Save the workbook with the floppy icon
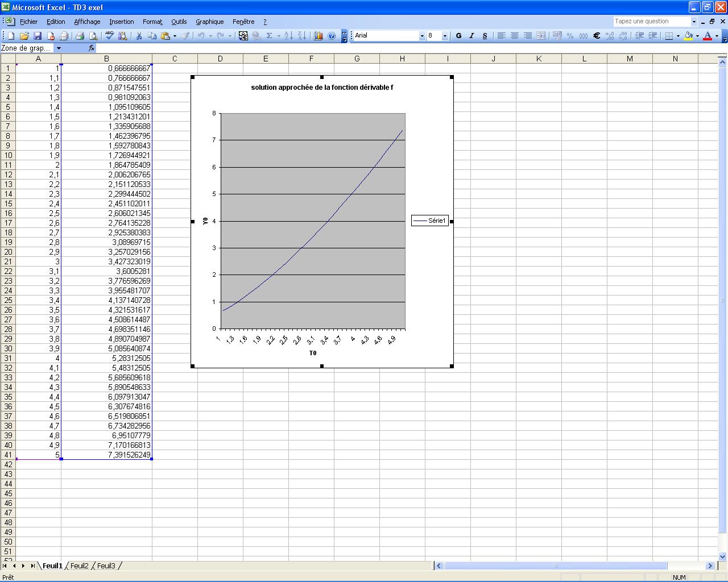 pyautogui.click(x=38, y=36)
